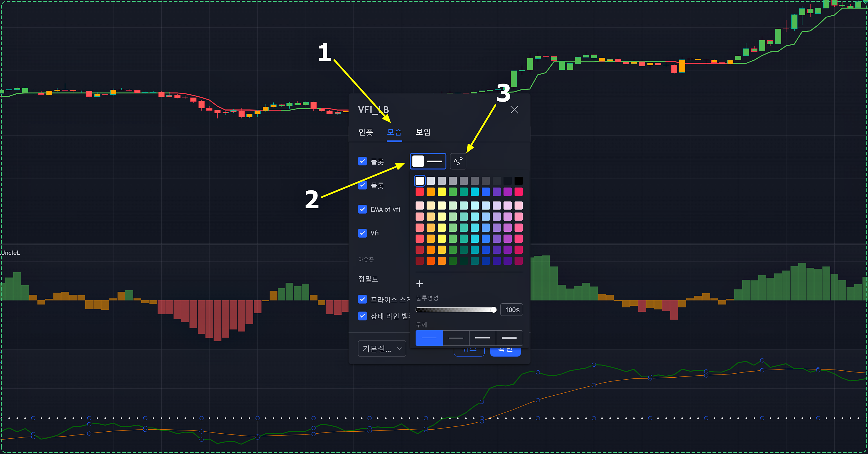Close the VFI_LB settings dialog
This screenshot has width=868, height=454.
point(514,109)
